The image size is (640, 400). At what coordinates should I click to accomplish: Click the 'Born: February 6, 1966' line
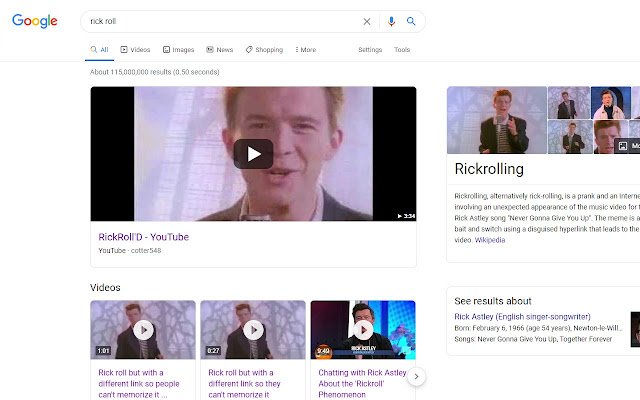tap(538, 328)
